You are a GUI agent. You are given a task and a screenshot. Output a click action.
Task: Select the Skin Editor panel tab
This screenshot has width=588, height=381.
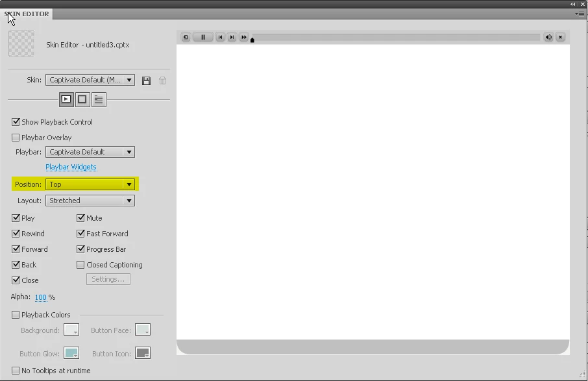click(x=27, y=14)
